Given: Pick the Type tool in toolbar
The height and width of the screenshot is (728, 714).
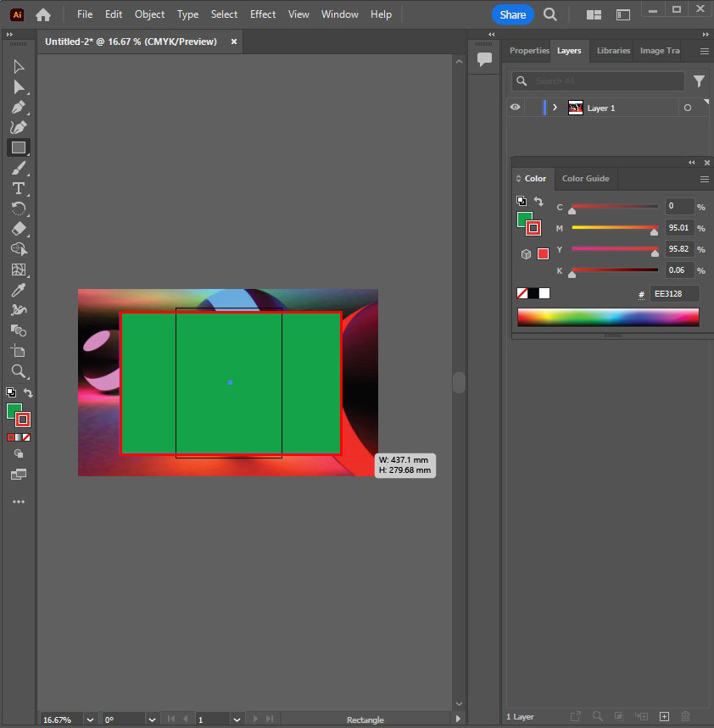Looking at the screenshot, I should click(18, 188).
